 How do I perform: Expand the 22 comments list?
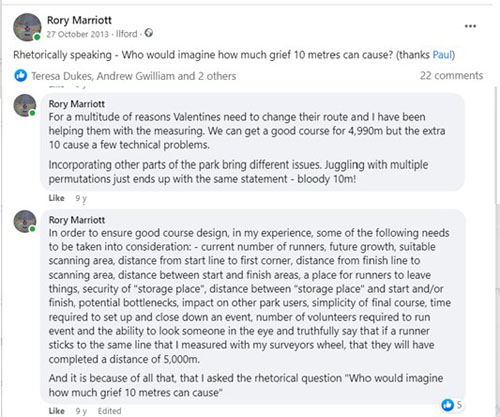tap(451, 75)
